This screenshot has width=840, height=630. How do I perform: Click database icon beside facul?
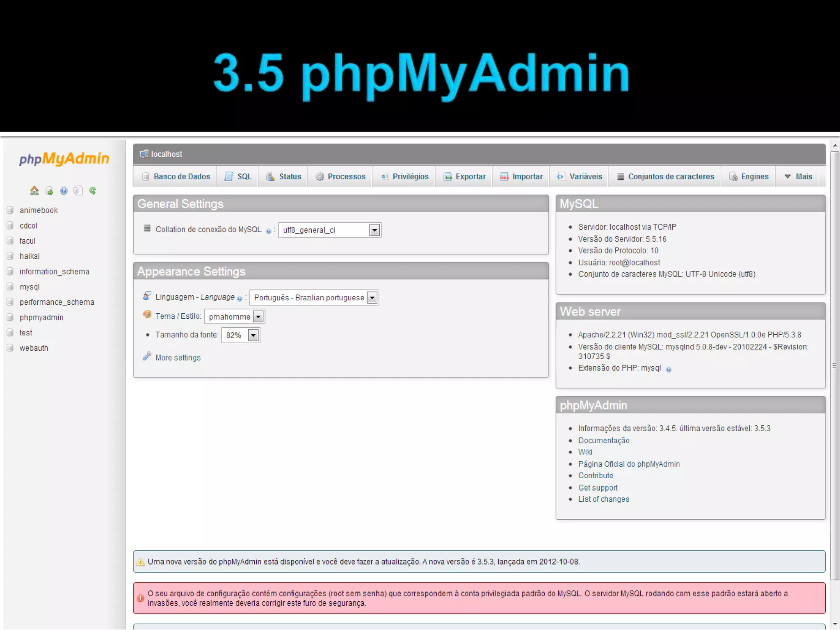10,241
